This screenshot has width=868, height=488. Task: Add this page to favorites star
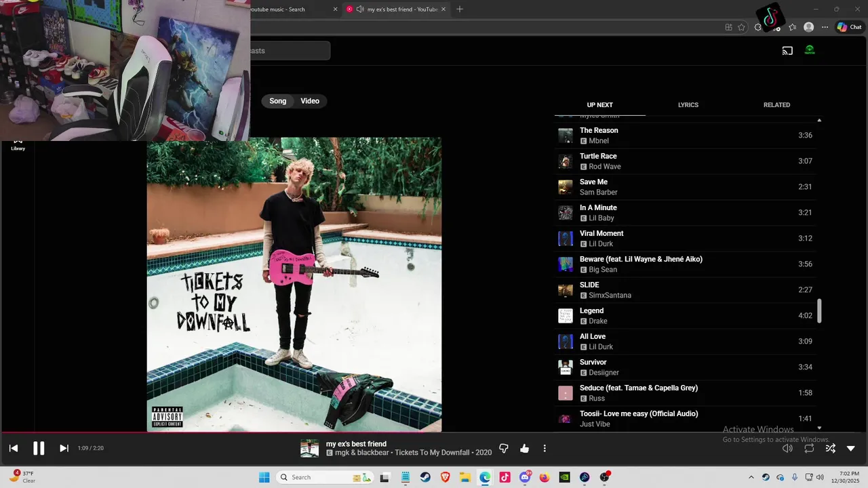[741, 27]
